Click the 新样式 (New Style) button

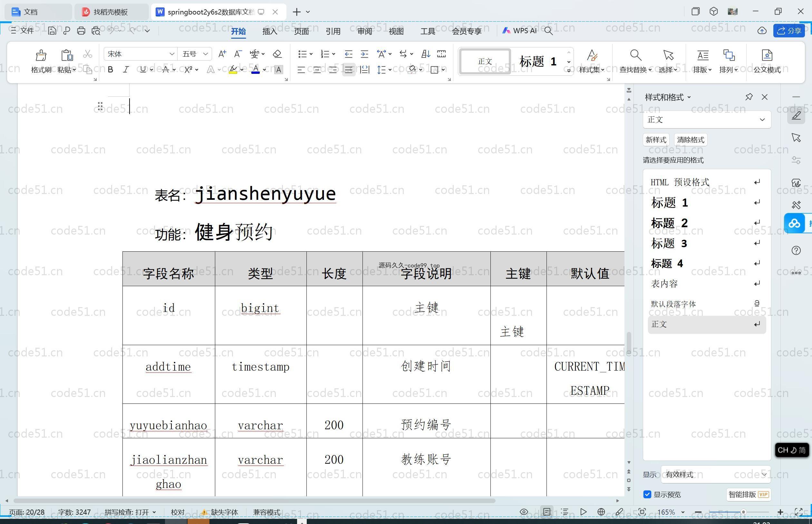656,140
